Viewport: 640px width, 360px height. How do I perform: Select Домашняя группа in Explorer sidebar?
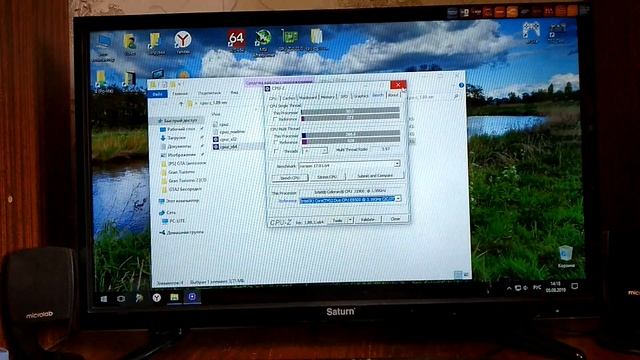182,232
